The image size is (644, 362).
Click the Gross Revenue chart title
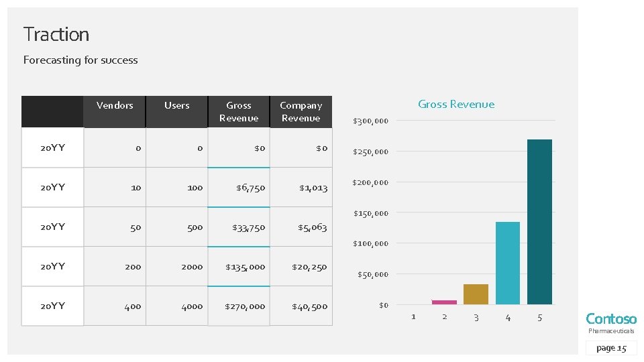pyautogui.click(x=456, y=104)
